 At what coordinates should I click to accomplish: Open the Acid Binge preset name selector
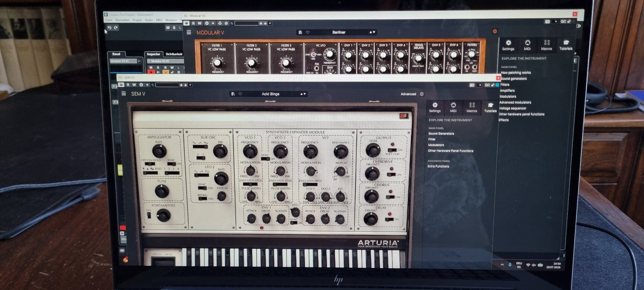click(270, 94)
